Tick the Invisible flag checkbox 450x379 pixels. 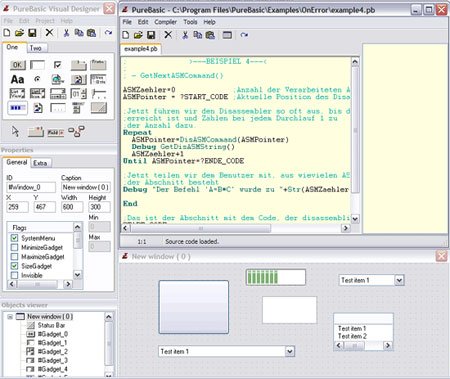pyautogui.click(x=14, y=275)
